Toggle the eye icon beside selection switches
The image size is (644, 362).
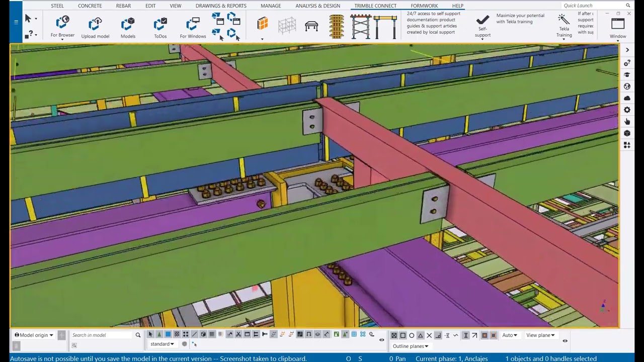coord(381,340)
